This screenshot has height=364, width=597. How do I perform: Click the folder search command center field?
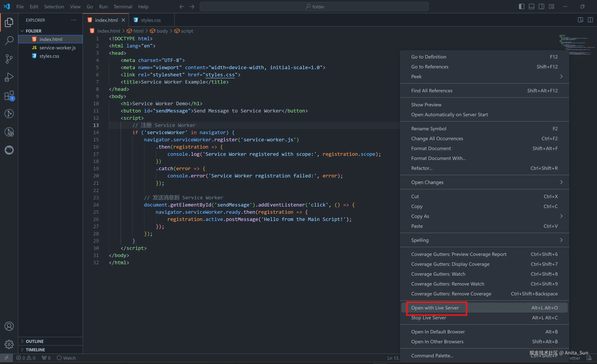(314, 6)
